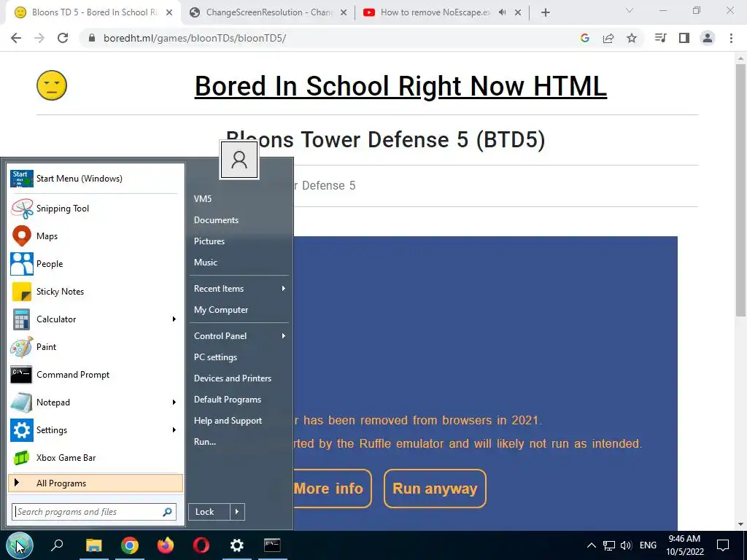Open the People app
The image size is (747, 560).
96,264
